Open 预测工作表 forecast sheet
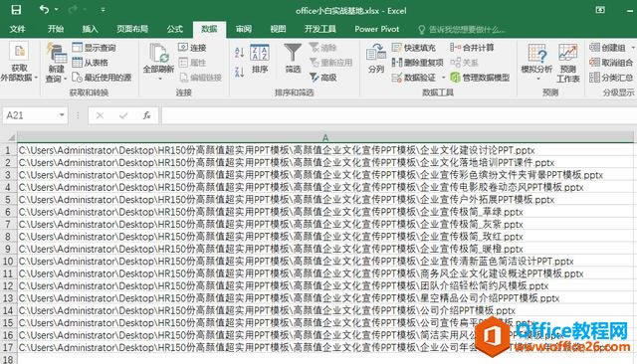Viewport: 637px width, 364px height. pos(568,63)
